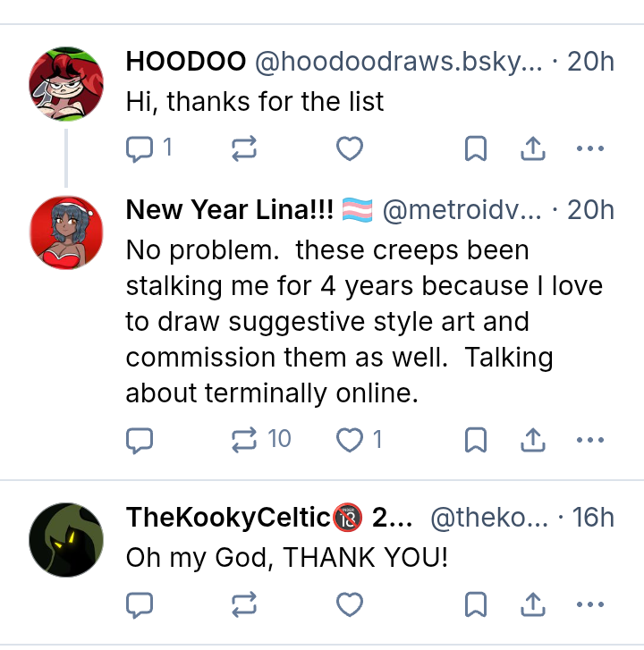Image resolution: width=644 pixels, height=650 pixels.
Task: Repost Lina's post with 10 reposts
Action: pos(244,439)
